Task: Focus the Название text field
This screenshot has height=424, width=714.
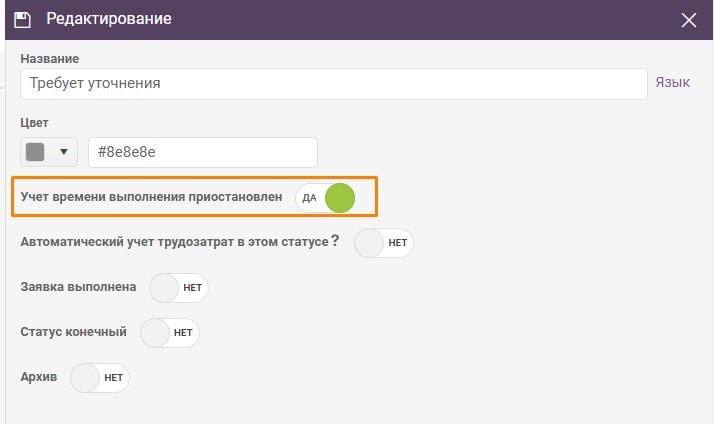Action: coord(334,84)
